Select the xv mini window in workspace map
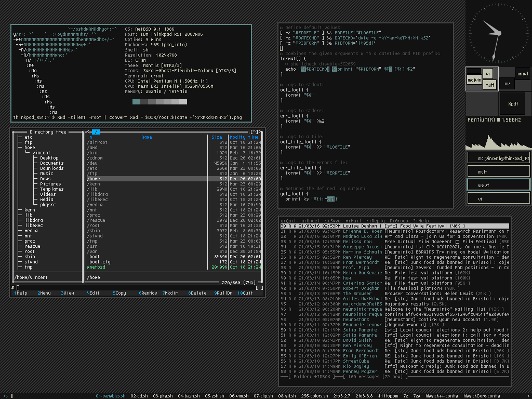Image resolution: width=532 pixels, height=399 pixels. pyautogui.click(x=507, y=84)
